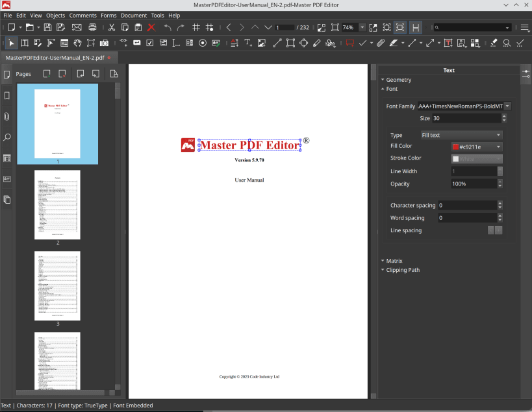
Task: Open the Bookmarks side panel icon
Action: point(6,95)
